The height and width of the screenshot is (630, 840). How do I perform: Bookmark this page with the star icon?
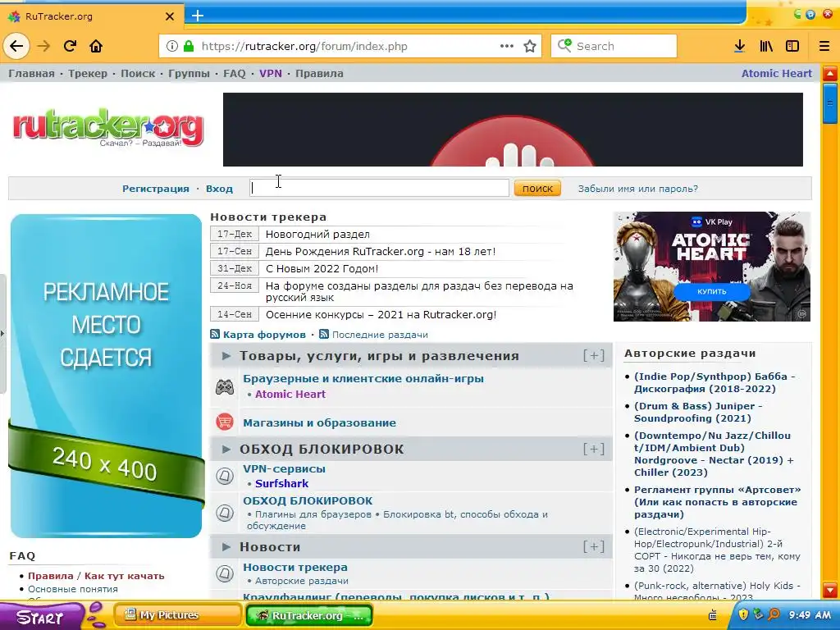tap(530, 46)
